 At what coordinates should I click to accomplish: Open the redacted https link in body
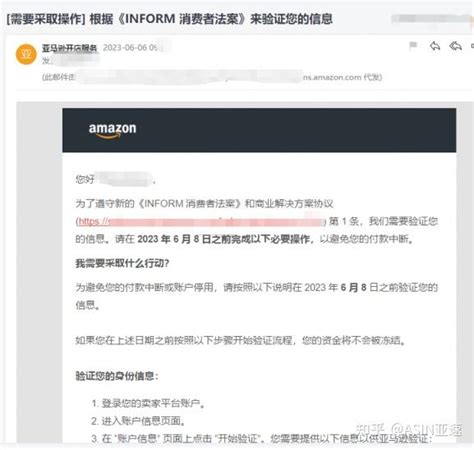[200, 222]
